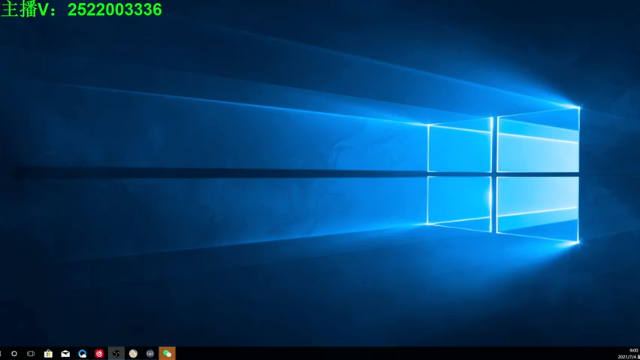The image size is (640, 360).
Task: Open the Mail envelope app
Action: (x=65, y=354)
